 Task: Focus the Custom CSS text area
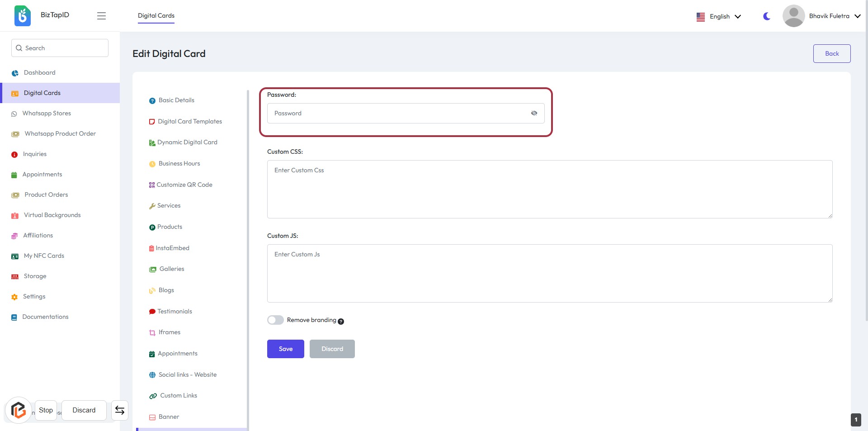549,189
